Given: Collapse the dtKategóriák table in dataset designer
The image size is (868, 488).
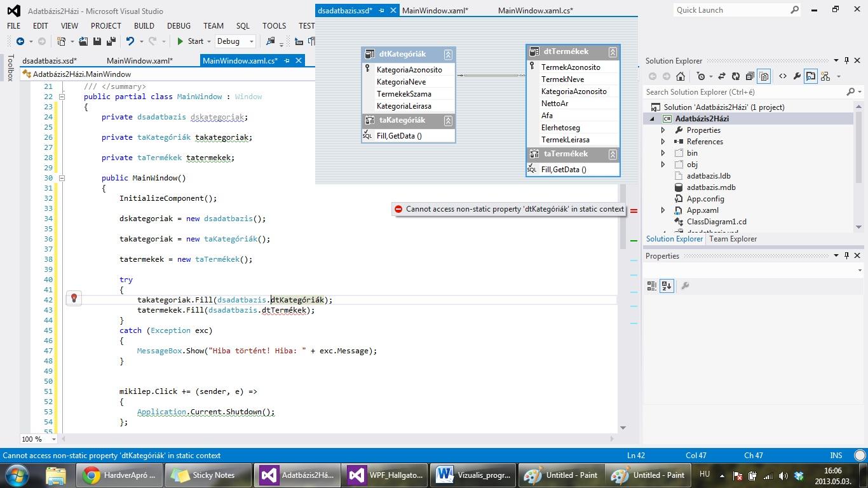Looking at the screenshot, I should click(448, 54).
